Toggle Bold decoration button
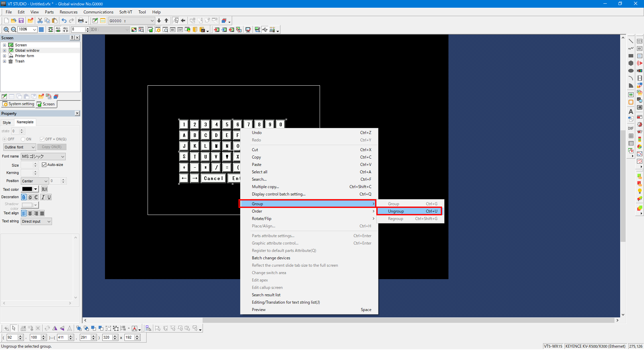 [x=24, y=197]
